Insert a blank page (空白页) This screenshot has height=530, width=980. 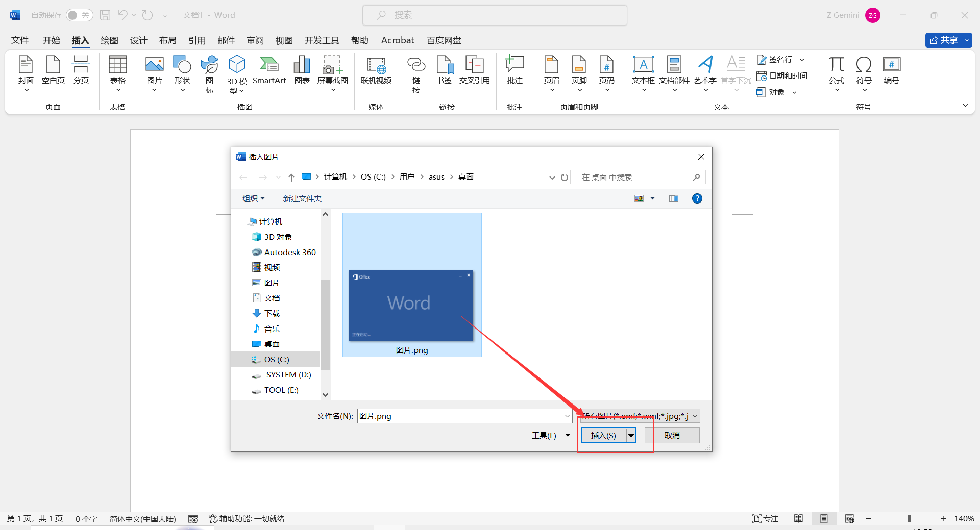pos(53,70)
